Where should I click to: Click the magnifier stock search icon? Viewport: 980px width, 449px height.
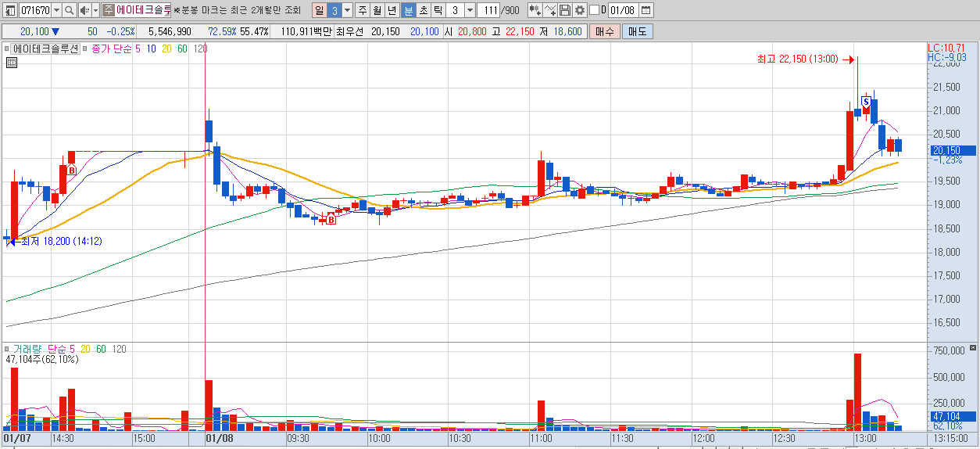point(69,10)
